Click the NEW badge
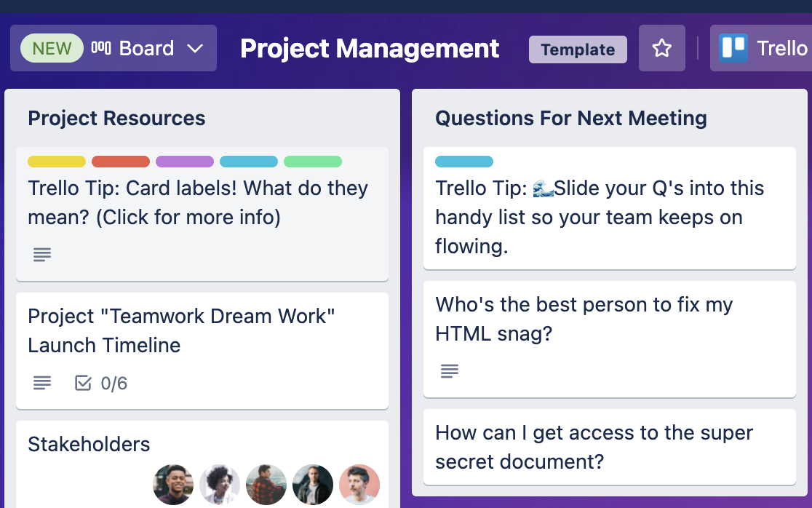The image size is (812, 508). click(x=52, y=48)
